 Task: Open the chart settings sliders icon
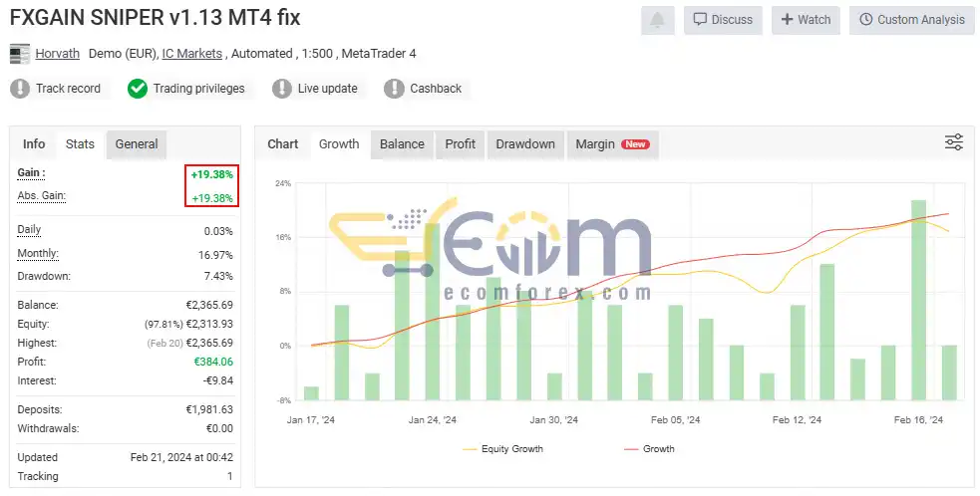954,142
